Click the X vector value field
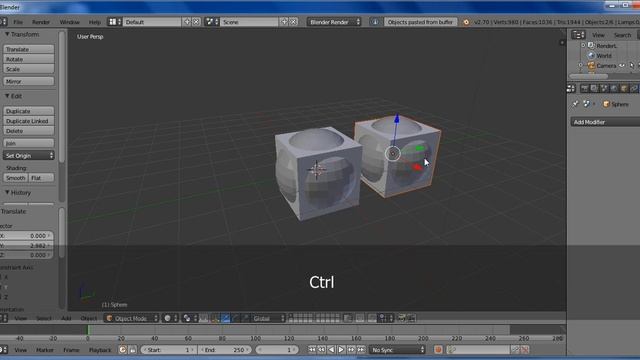Screen dimensions: 640x360 point(26,236)
